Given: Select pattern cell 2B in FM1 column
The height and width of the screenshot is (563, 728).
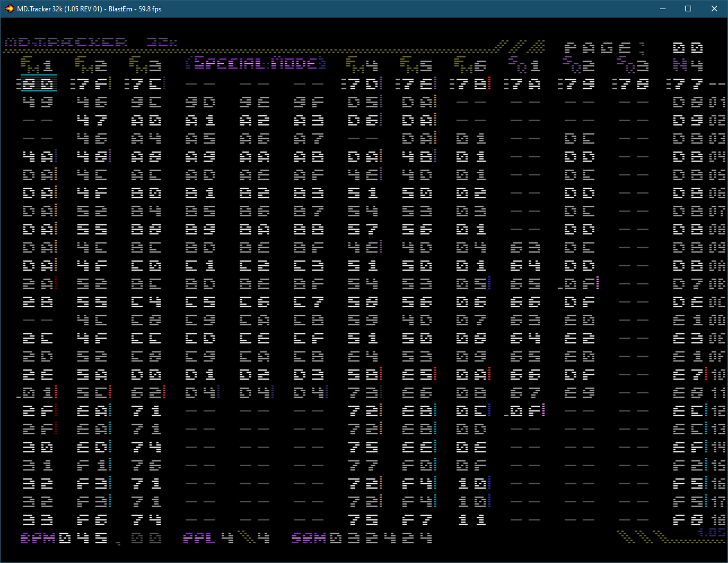Looking at the screenshot, I should [x=38, y=302].
